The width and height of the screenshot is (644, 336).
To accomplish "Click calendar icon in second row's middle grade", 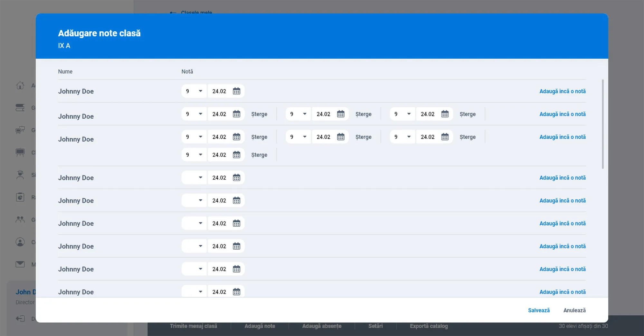I will [340, 114].
